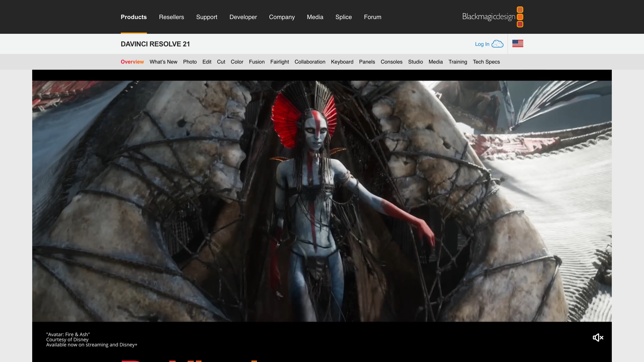Viewport: 644px width, 362px height.
Task: Open the Keyboard tab
Action: tap(342, 62)
